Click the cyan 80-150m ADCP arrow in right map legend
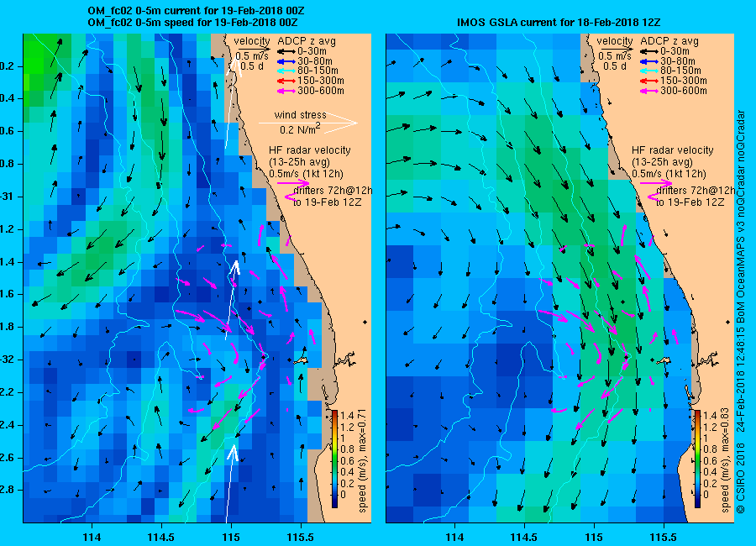The width and height of the screenshot is (756, 546). point(649,71)
